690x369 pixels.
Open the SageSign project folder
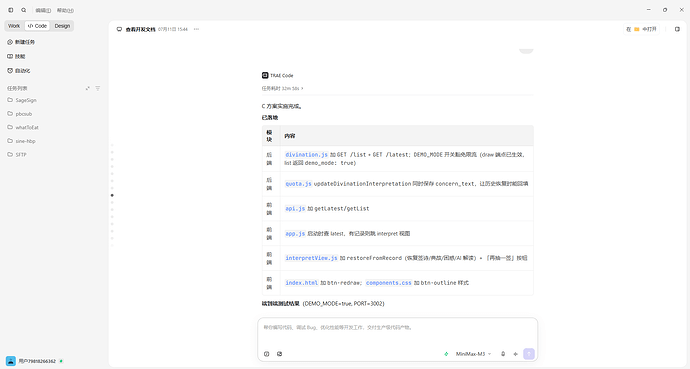[x=22, y=100]
